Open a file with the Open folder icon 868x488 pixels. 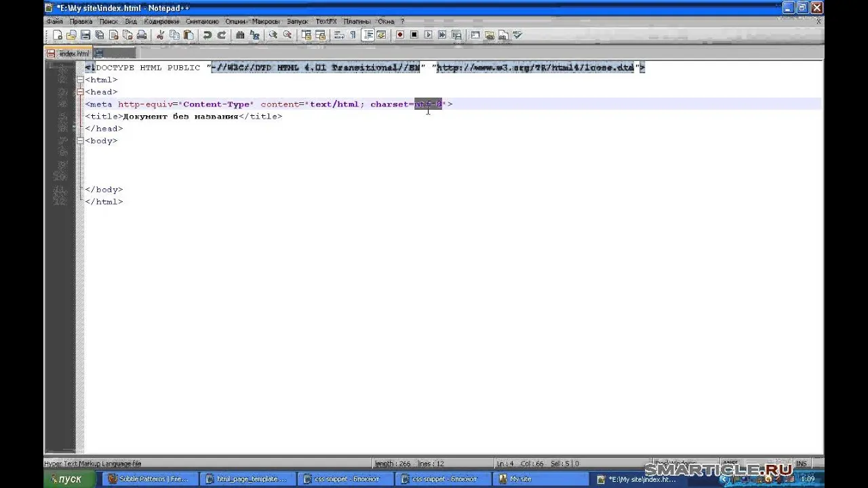coord(71,35)
